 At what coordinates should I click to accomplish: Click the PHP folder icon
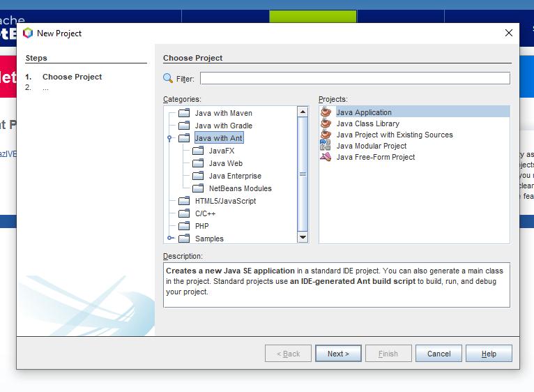pyautogui.click(x=184, y=226)
